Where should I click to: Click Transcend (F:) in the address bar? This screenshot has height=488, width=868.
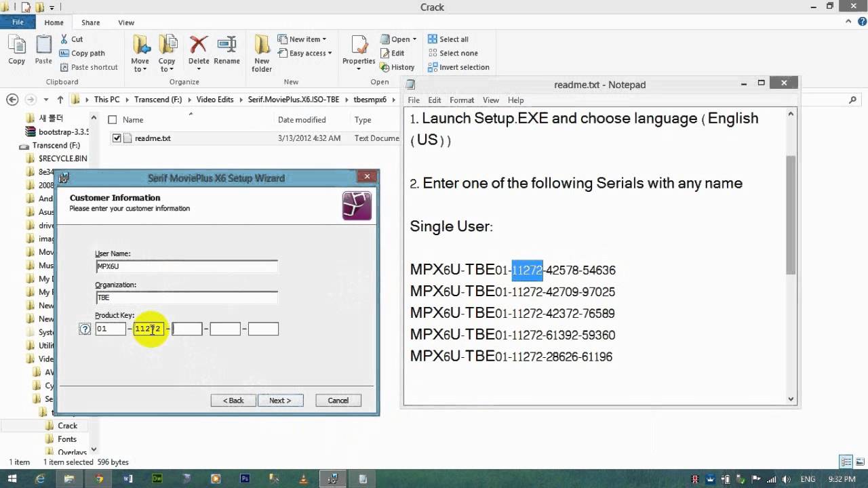(x=158, y=100)
